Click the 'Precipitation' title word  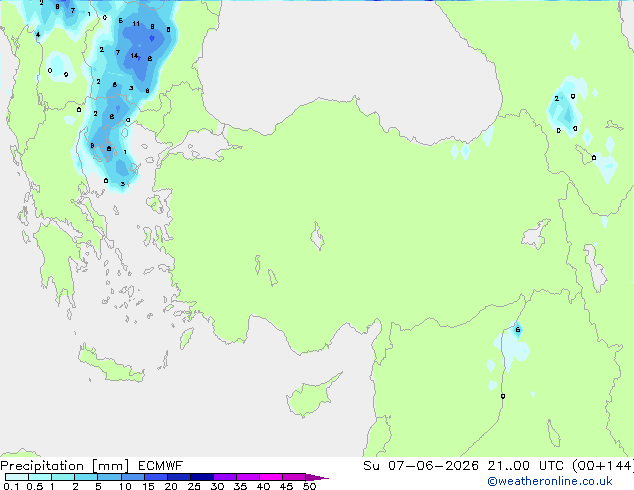[42, 466]
